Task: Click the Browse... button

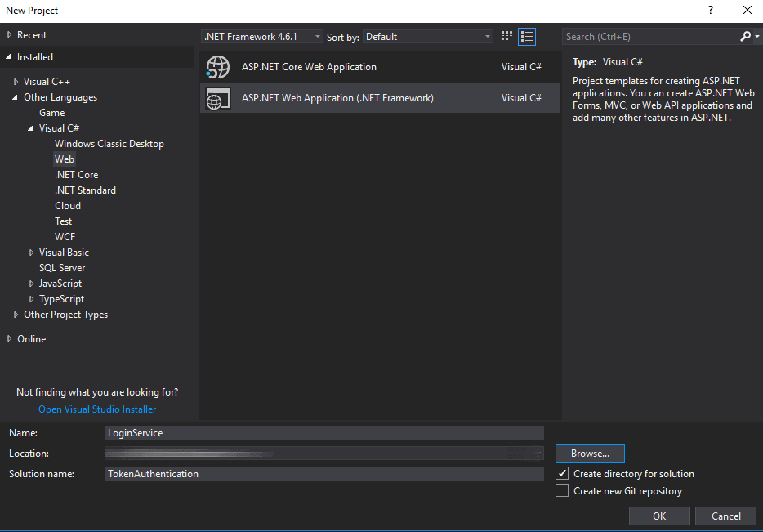Action: tap(590, 454)
